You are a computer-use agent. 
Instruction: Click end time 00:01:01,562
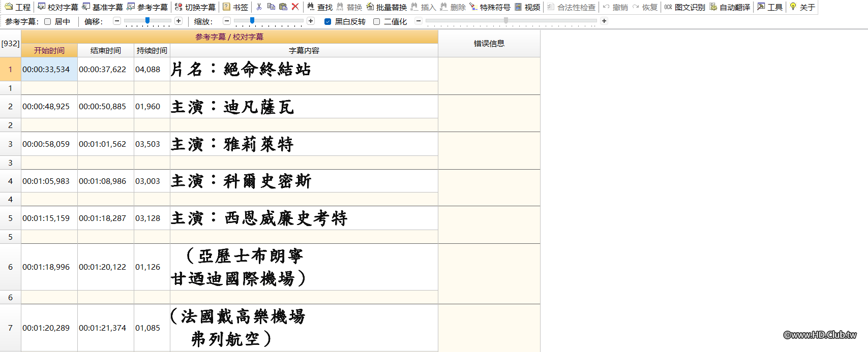click(x=106, y=144)
